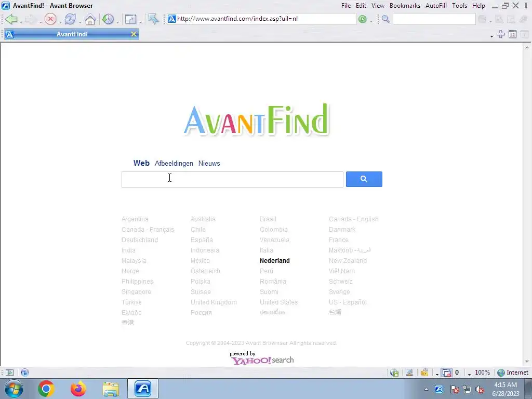The height and width of the screenshot is (399, 532).
Task: Click the sidebar toggle icon in status bar
Action: coord(9,373)
